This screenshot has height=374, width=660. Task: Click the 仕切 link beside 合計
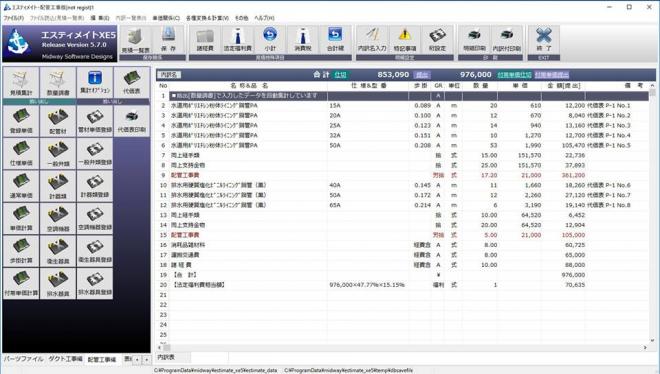340,75
